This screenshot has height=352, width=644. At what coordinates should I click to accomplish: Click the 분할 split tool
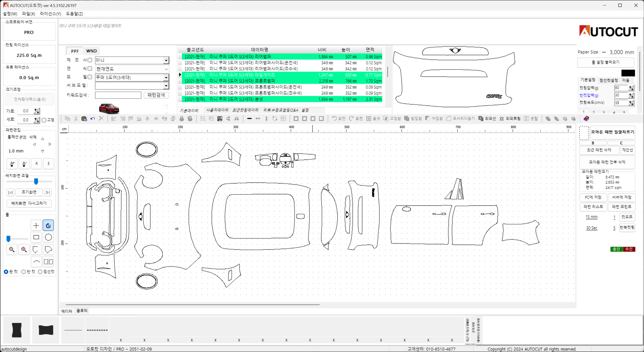(531, 119)
